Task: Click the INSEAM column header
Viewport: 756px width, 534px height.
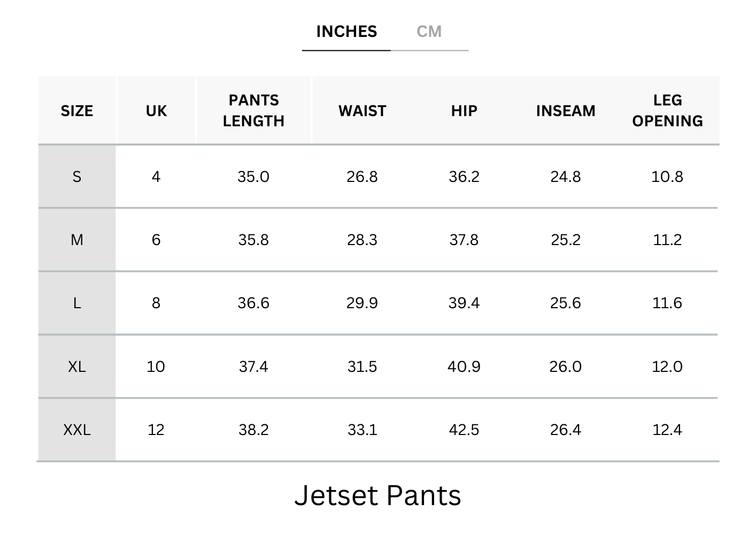Action: click(566, 111)
